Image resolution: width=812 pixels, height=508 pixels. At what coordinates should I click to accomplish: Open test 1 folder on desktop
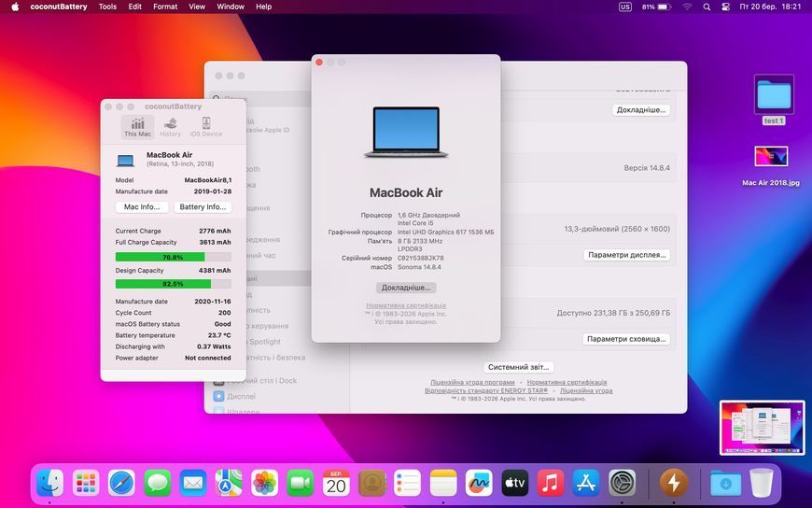(774, 100)
